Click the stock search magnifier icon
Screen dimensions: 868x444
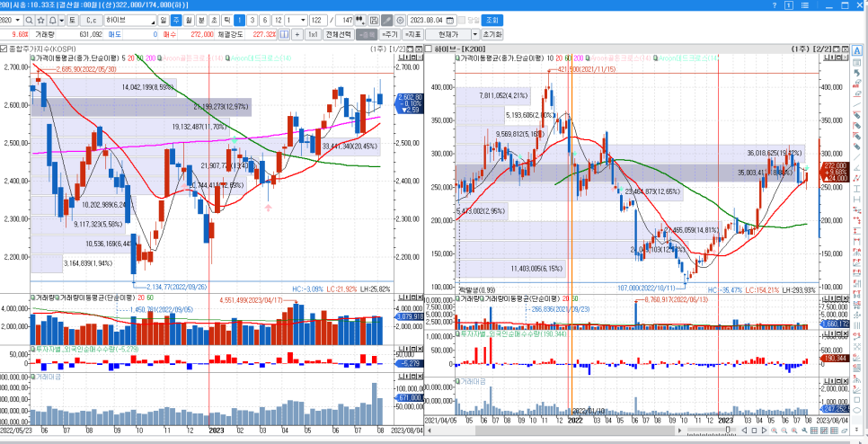click(x=30, y=20)
